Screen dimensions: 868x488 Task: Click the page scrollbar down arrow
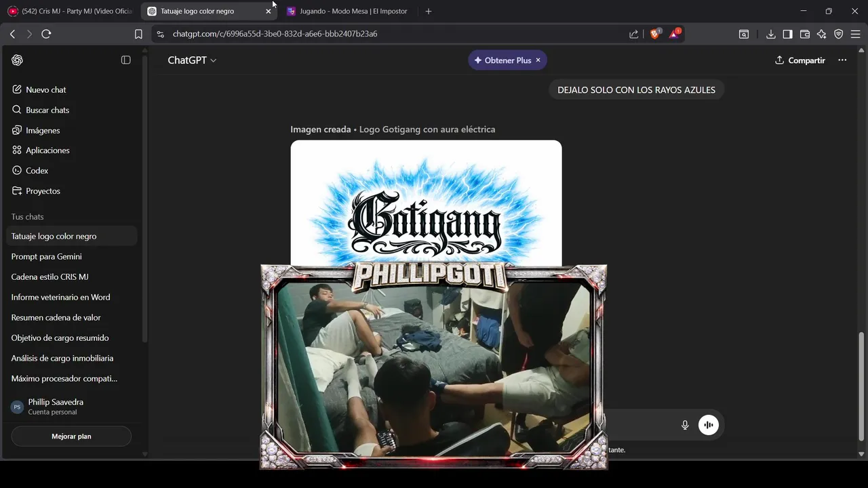pyautogui.click(x=862, y=454)
